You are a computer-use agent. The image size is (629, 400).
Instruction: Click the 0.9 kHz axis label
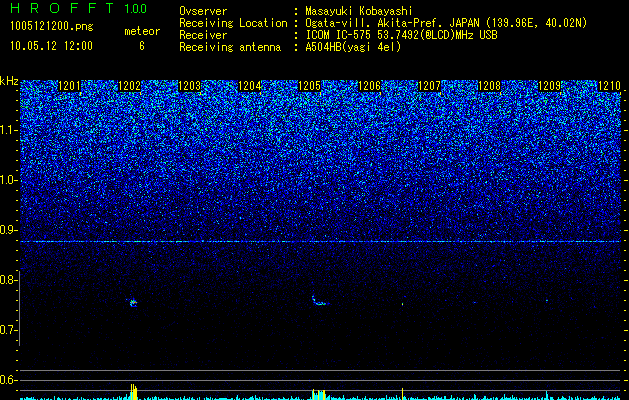pyautogui.click(x=9, y=230)
